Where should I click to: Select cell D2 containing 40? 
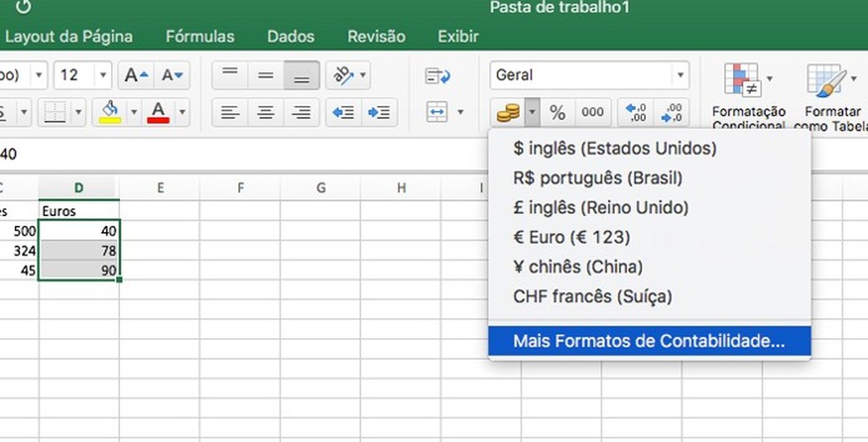79,230
